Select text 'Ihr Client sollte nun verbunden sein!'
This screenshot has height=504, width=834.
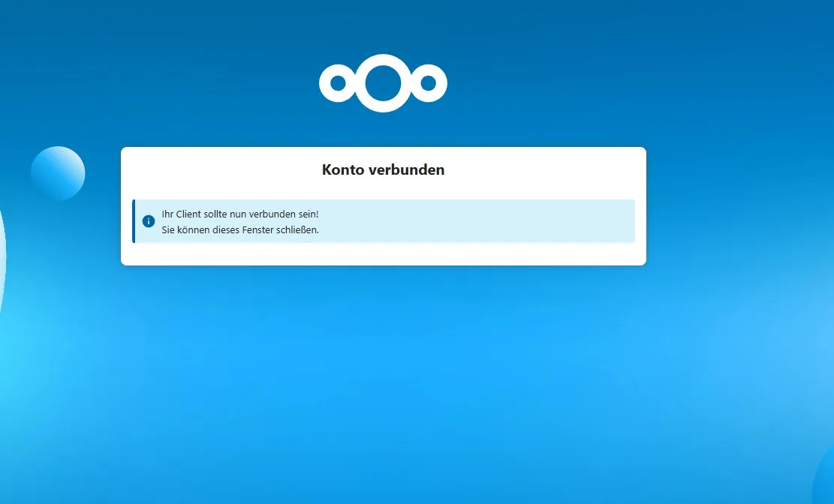[240, 214]
